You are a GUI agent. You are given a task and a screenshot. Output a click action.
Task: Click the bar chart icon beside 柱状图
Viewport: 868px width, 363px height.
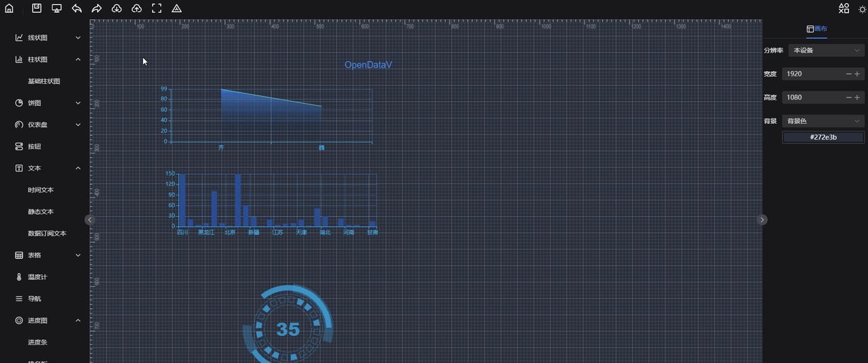tap(19, 60)
